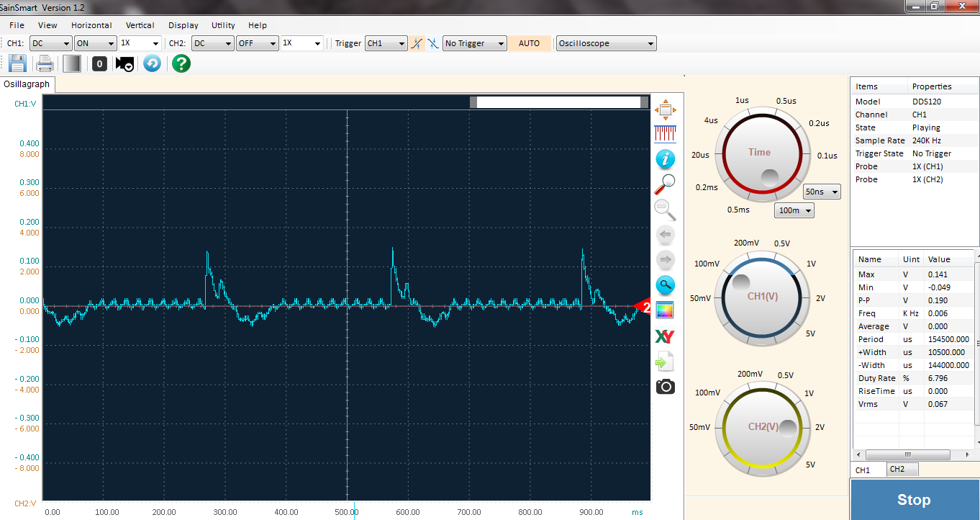Open the 50ns time dropdown
This screenshot has height=520, width=980.
click(x=822, y=192)
